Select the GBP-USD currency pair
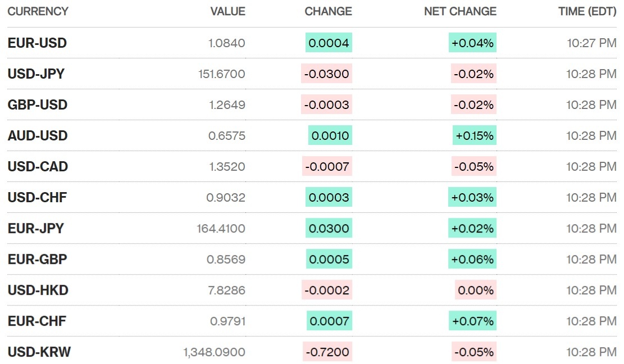 [37, 105]
